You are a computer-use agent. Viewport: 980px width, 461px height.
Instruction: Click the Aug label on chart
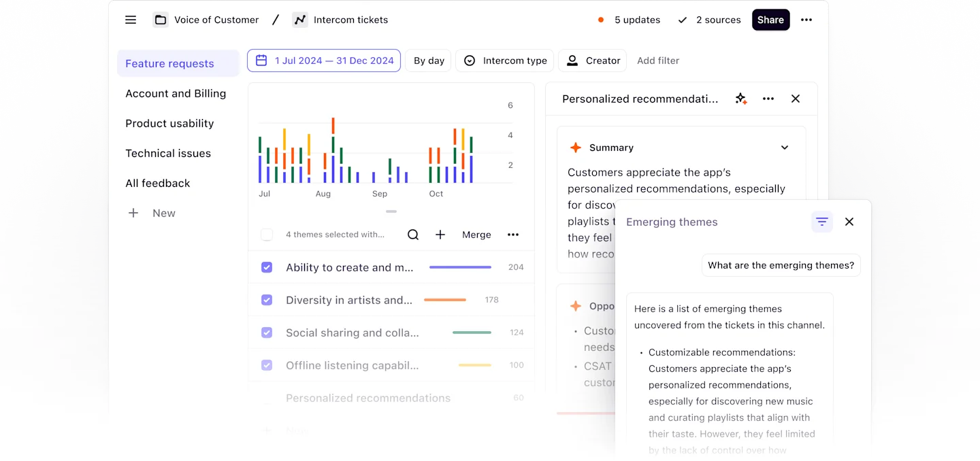pos(323,194)
